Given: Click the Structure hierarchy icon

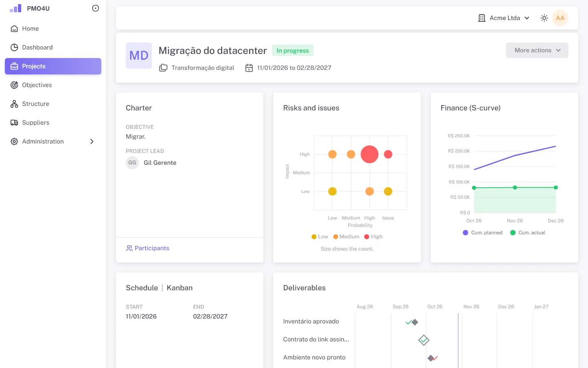Looking at the screenshot, I should 14,104.
